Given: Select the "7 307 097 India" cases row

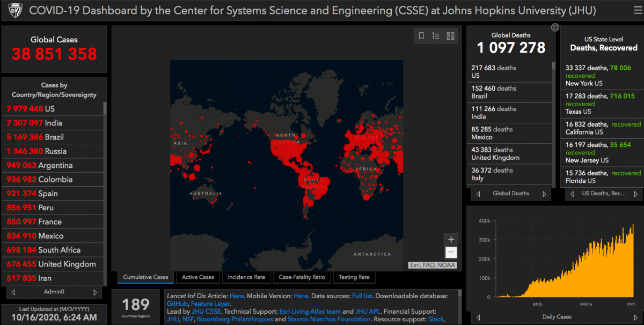Looking at the screenshot, I should [53, 123].
